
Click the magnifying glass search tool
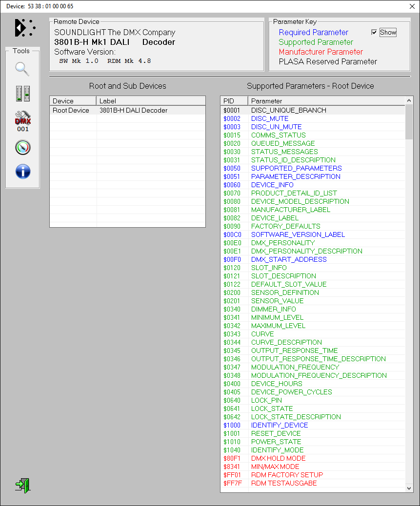tap(22, 69)
